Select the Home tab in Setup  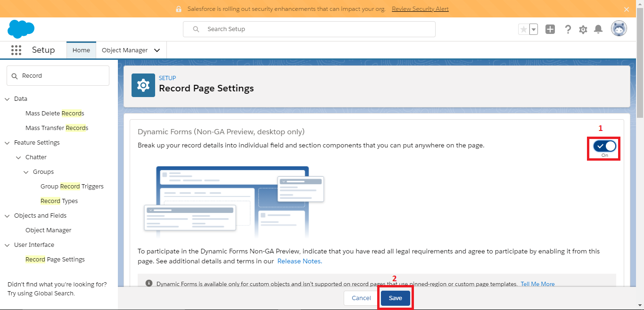pyautogui.click(x=81, y=50)
